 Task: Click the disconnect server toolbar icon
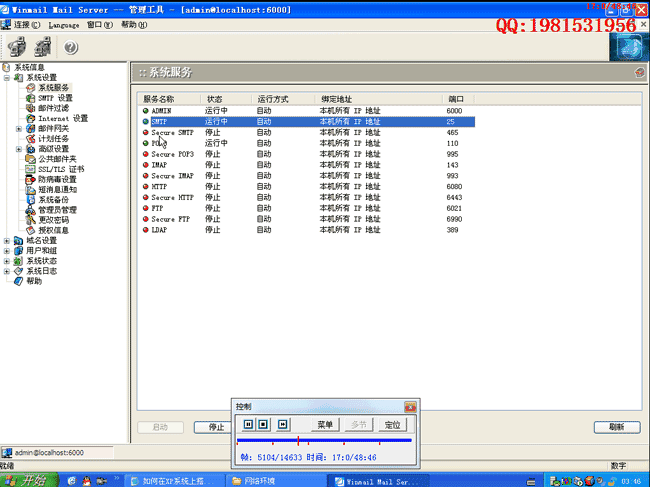pyautogui.click(x=43, y=47)
